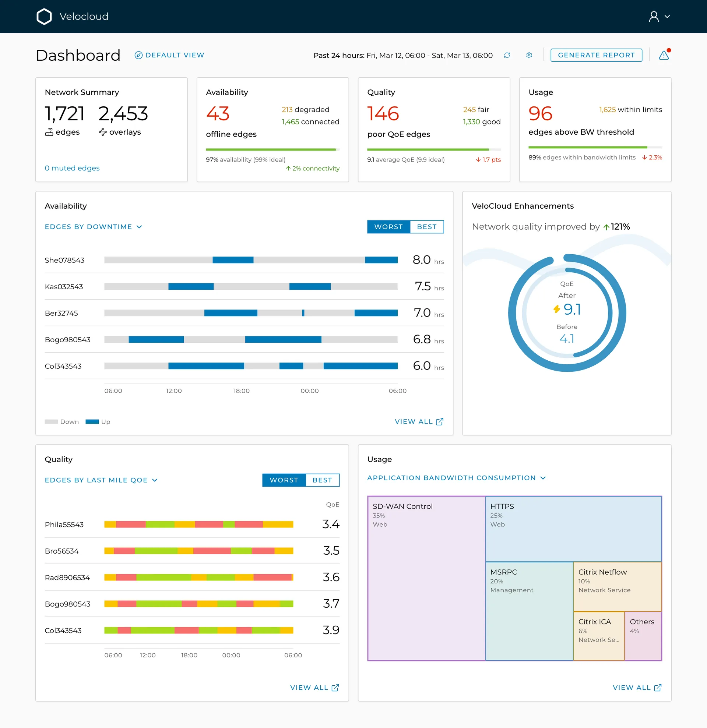Open View All in Availability panel
The height and width of the screenshot is (728, 707).
click(419, 421)
